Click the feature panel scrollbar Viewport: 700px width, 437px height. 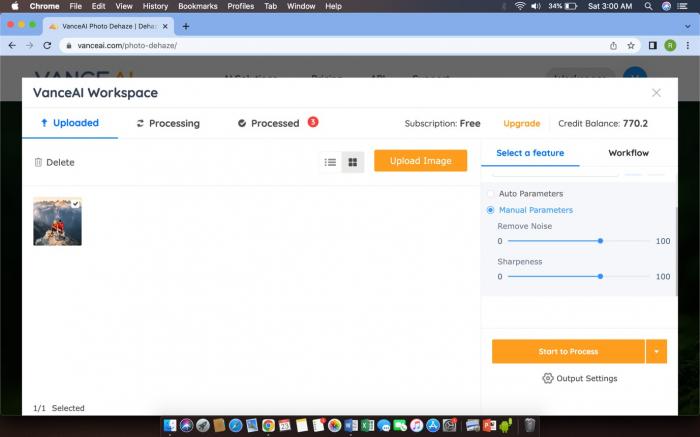[676, 251]
